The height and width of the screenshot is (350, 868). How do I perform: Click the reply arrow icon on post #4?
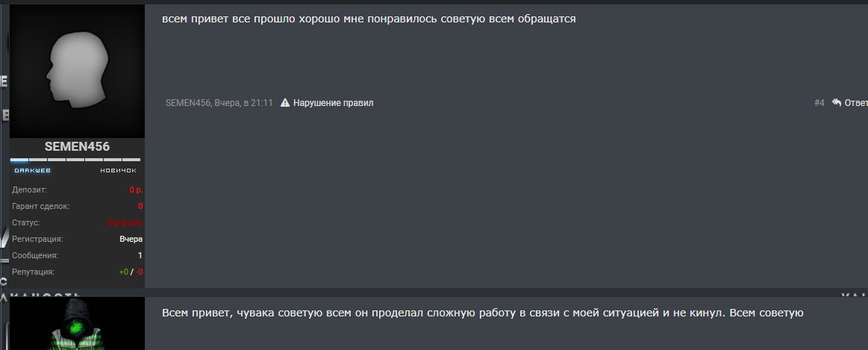[x=837, y=102]
